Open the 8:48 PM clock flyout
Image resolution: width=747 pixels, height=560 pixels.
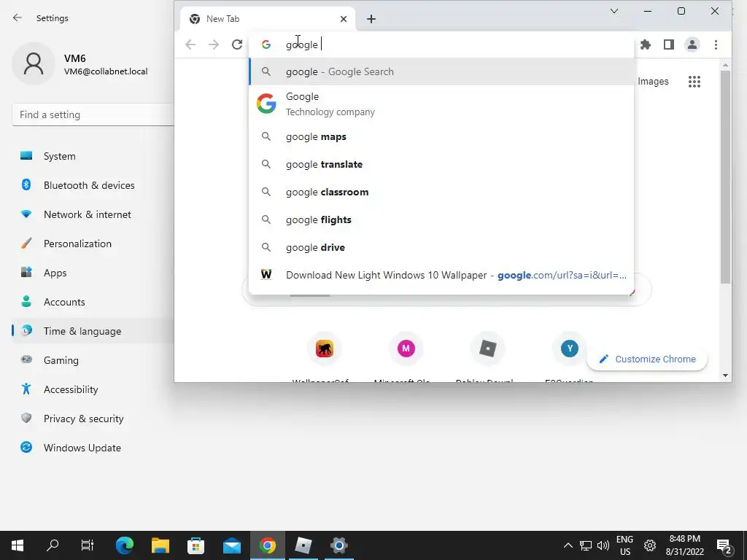tap(684, 545)
